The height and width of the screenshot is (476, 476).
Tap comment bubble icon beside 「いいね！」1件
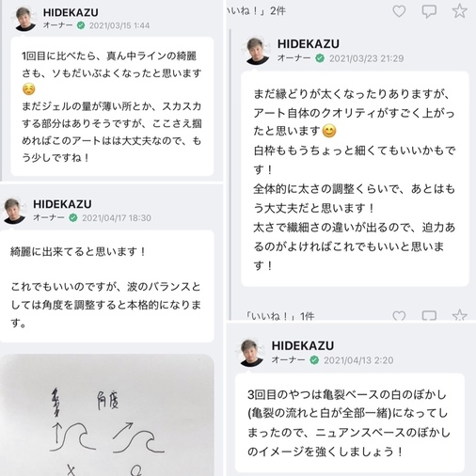[x=429, y=315]
